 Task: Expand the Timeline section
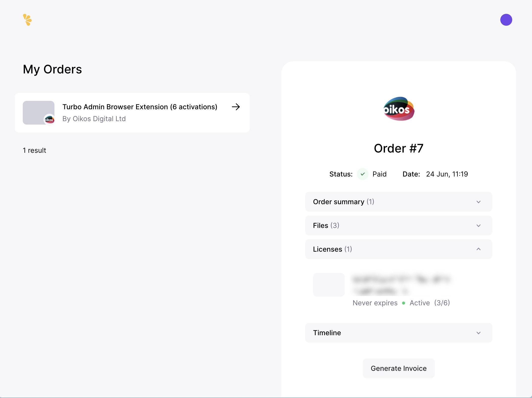coord(399,333)
